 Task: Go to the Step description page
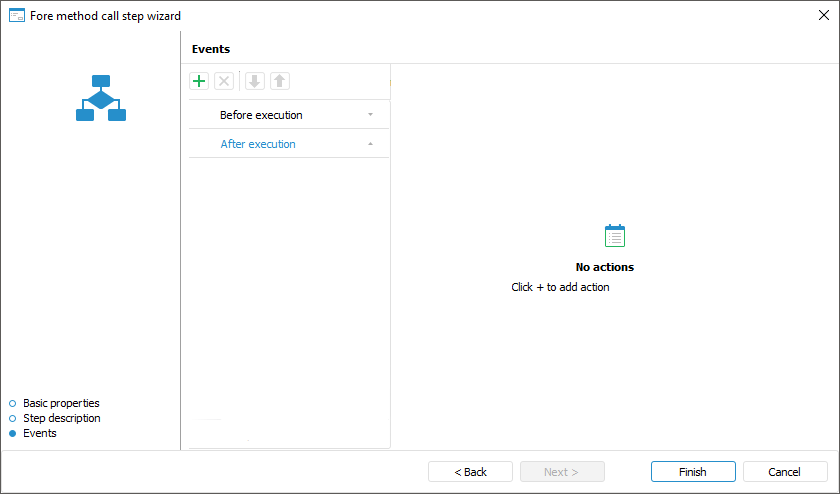point(61,418)
